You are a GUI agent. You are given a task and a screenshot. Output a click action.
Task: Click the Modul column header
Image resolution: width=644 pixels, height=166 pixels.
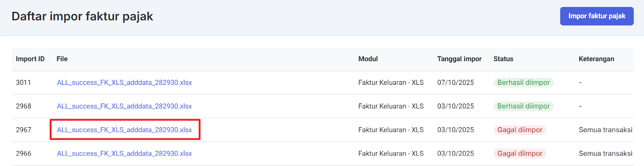pos(368,59)
